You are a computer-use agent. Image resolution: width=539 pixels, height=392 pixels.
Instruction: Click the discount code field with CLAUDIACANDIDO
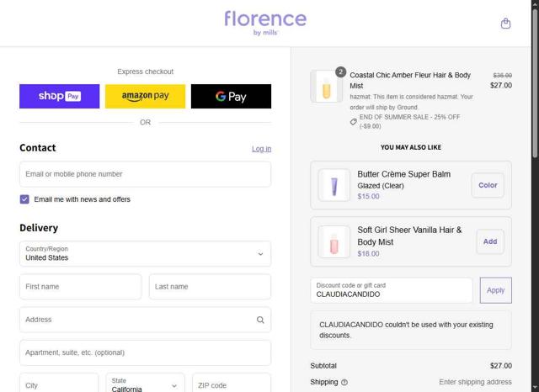pos(391,290)
